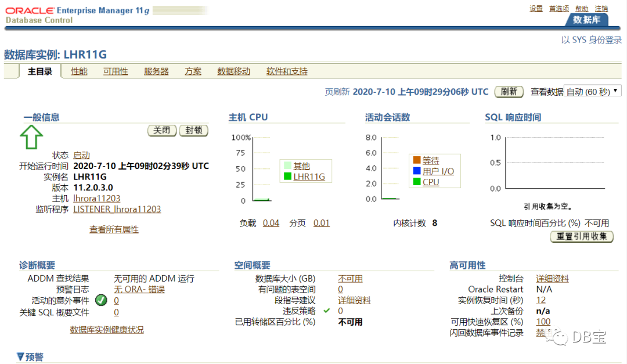
Task: Click the 关闭 database button
Action: click(x=162, y=131)
